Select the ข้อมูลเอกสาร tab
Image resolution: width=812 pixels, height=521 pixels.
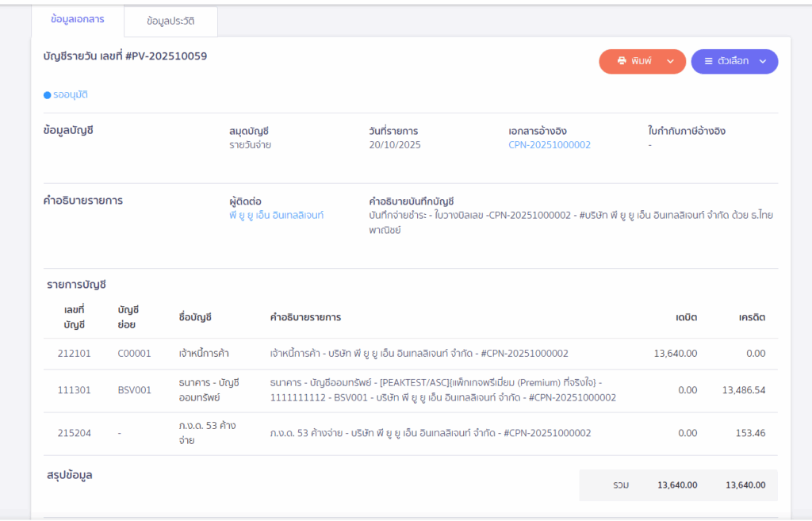coord(78,19)
